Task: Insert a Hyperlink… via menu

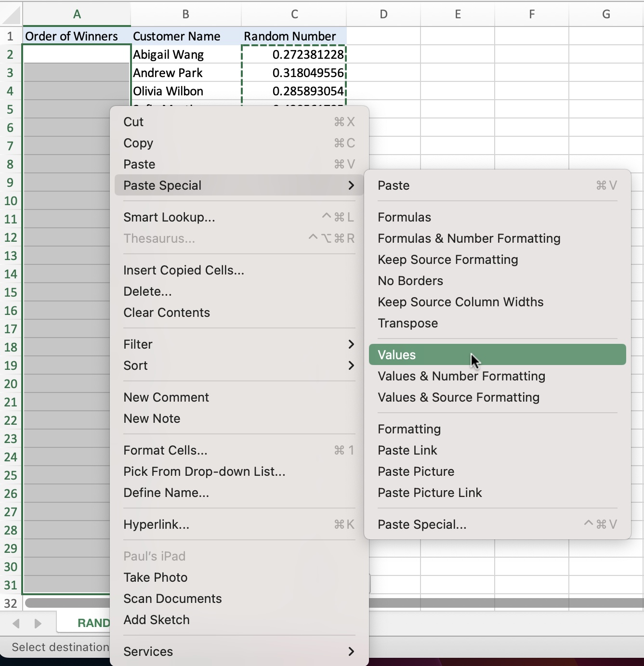Action: coord(239,524)
